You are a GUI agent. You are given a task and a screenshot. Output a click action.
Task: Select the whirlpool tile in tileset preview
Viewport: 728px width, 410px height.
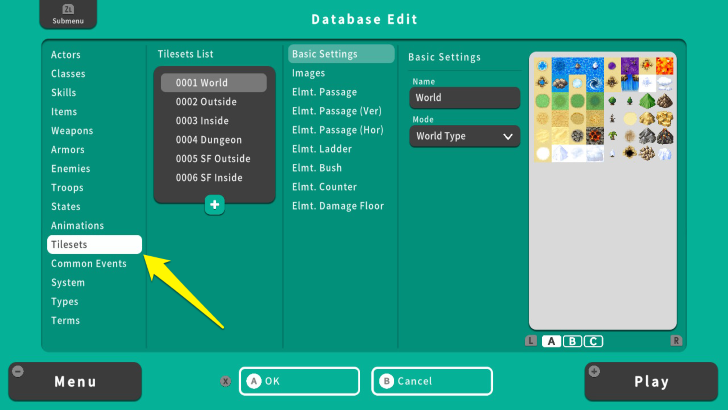[x=595, y=84]
